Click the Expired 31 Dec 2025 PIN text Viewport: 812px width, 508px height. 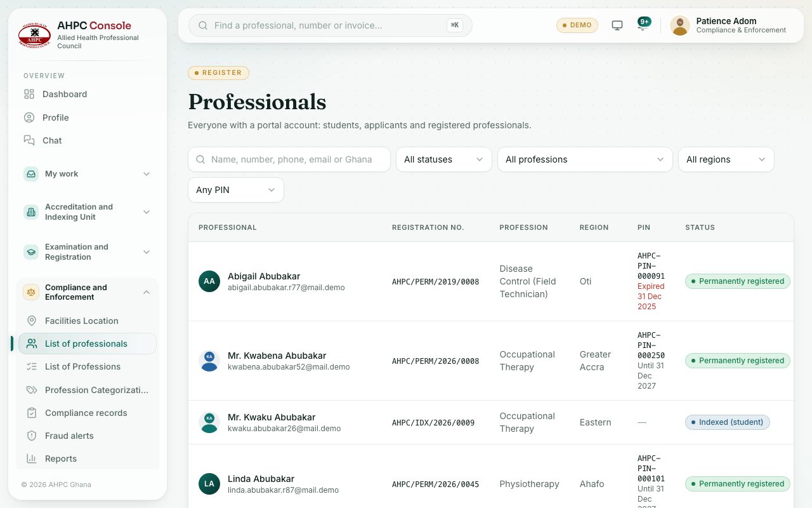coord(651,297)
